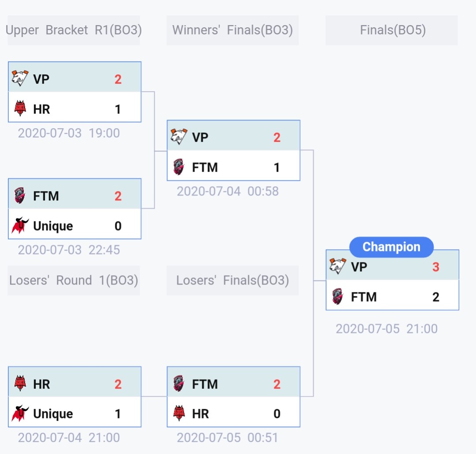Select the Winners' Finals(BO3) header
476x454 pixels.
pos(232,30)
